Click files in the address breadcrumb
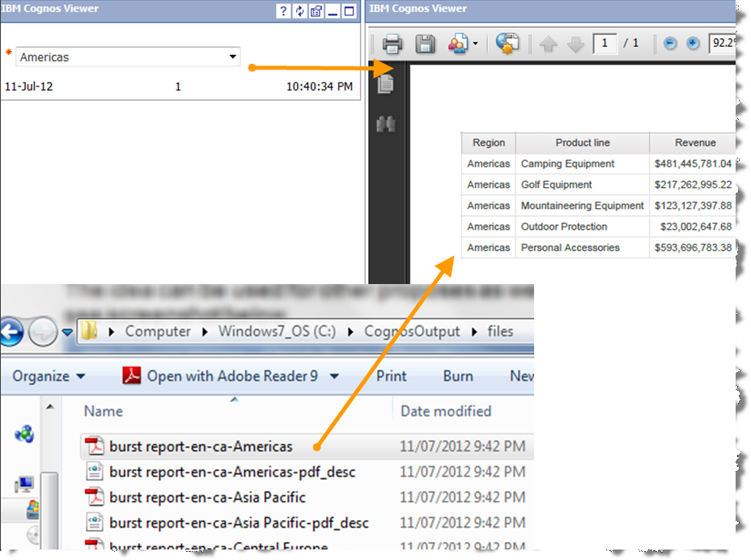 pos(500,331)
